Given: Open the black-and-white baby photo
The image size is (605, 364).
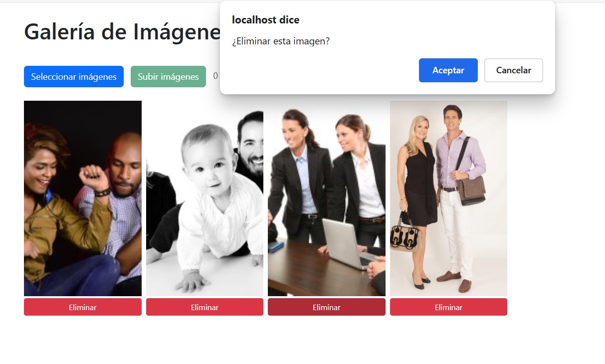Looking at the screenshot, I should 204,198.
